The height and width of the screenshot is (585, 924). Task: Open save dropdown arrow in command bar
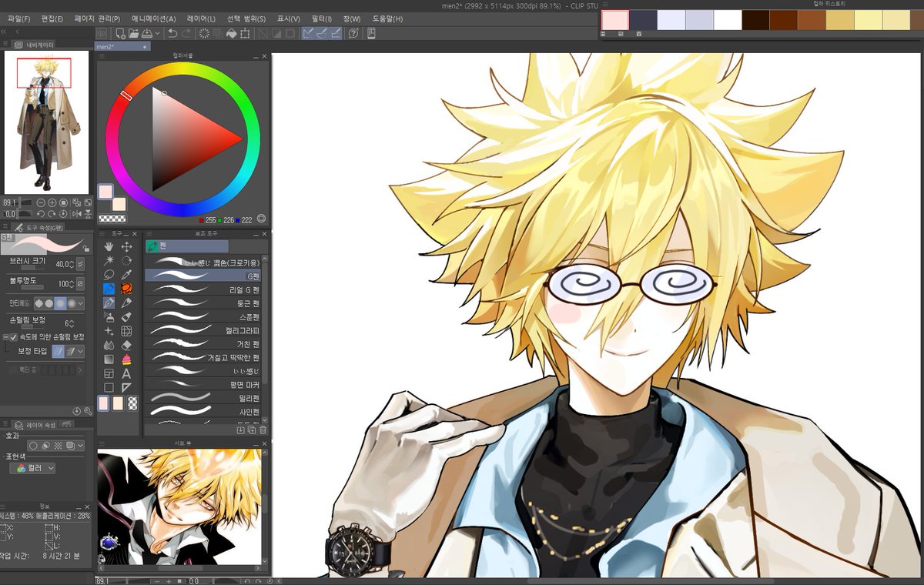coord(158,33)
